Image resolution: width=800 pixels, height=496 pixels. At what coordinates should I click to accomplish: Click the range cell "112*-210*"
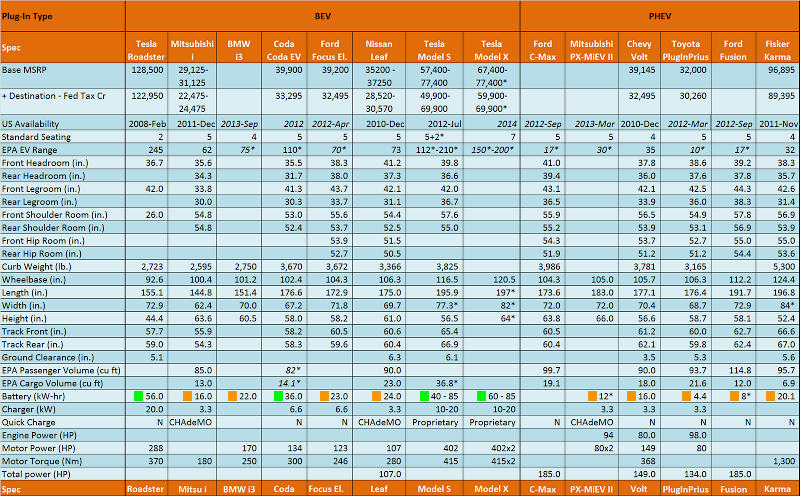coord(437,150)
